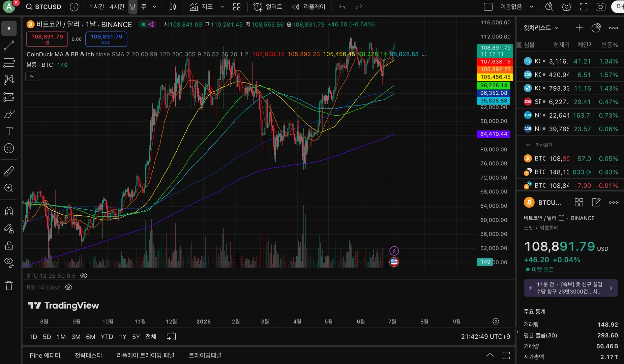The image size is (624, 364).
Task: Open the 왓치리스트 dropdown
Action: coord(541,28)
